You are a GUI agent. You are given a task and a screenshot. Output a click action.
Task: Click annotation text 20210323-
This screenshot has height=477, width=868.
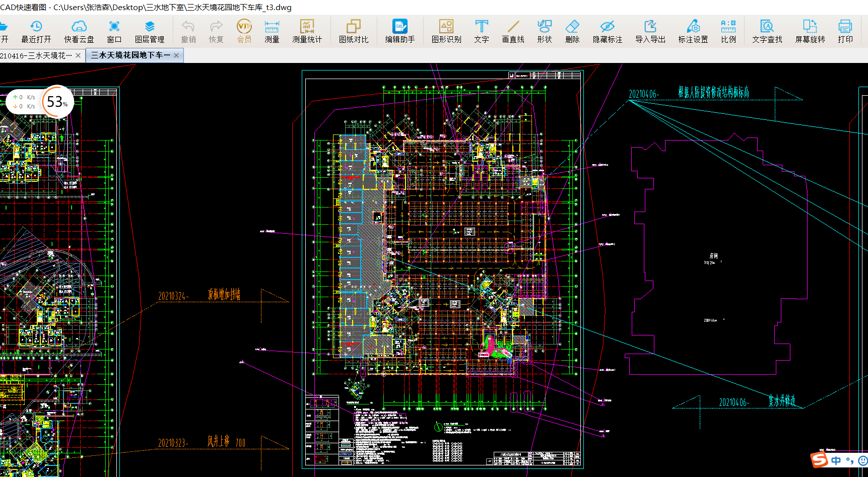click(x=173, y=443)
